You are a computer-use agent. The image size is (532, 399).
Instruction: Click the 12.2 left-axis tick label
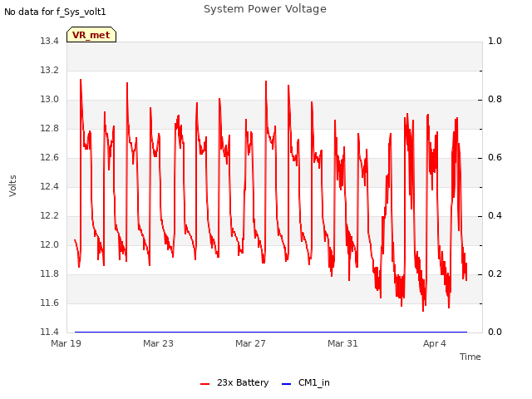tap(50, 216)
